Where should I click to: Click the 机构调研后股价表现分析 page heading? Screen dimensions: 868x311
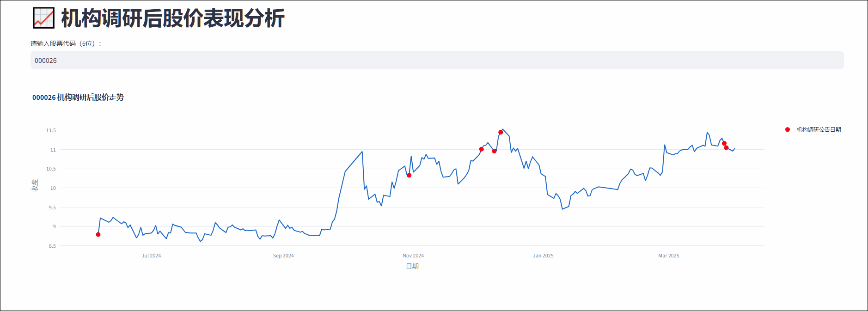[173, 18]
